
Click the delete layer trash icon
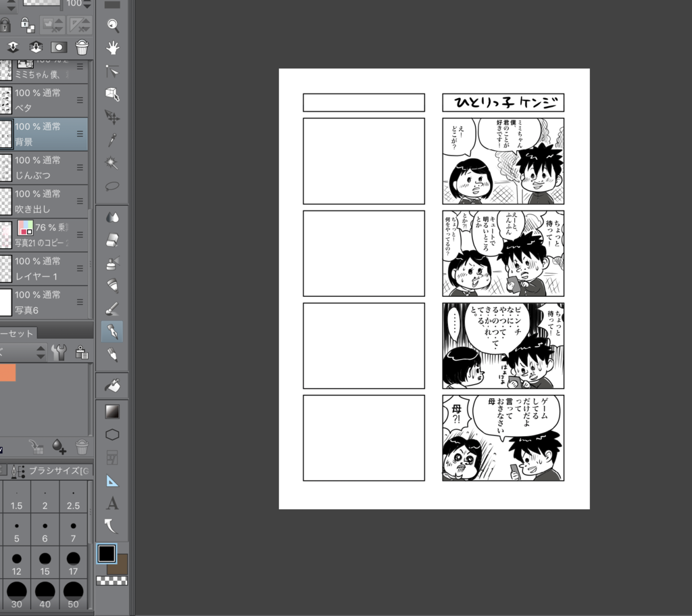point(82,47)
